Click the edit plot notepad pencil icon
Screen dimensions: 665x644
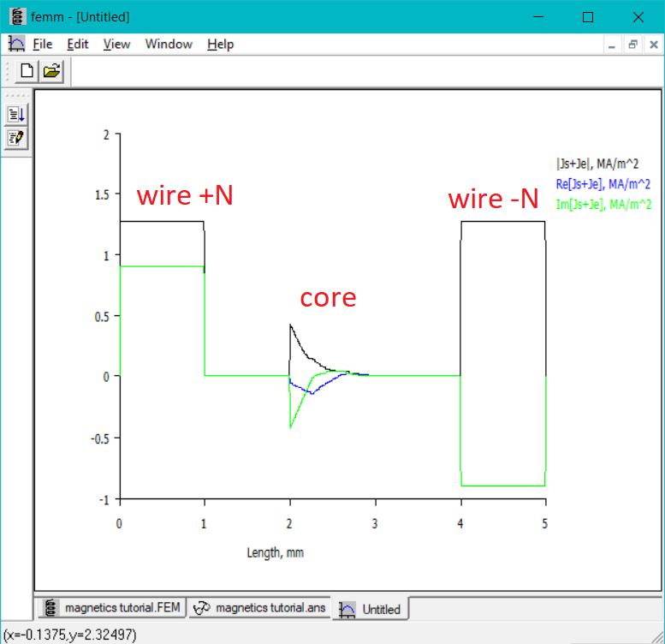point(16,138)
